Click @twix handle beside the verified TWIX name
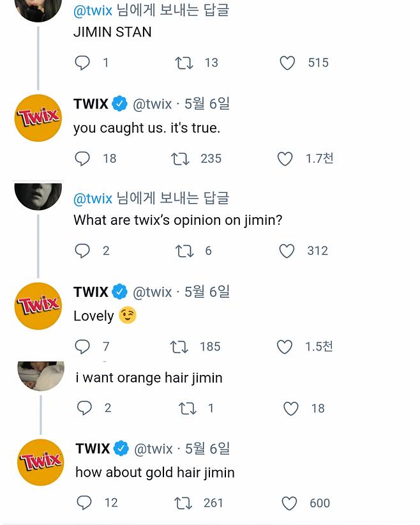This screenshot has height=525, width=420. click(153, 103)
